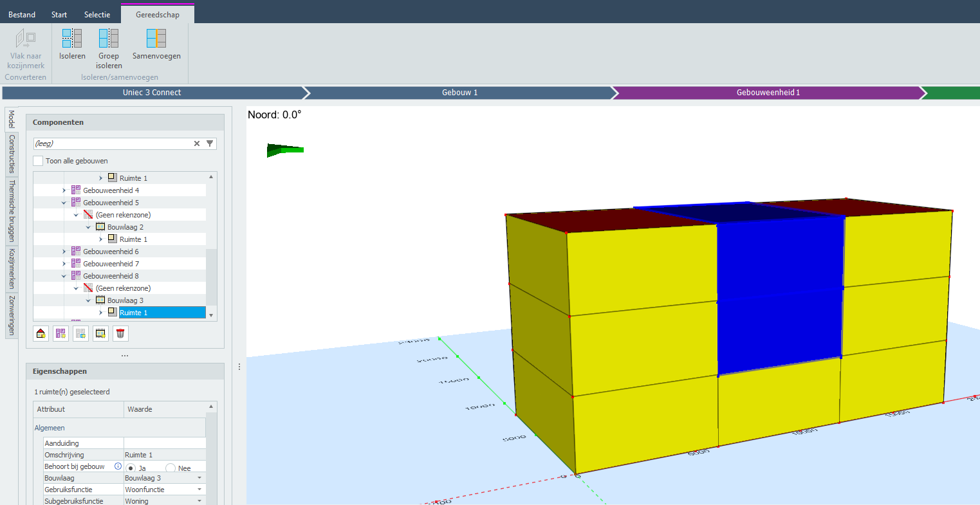The width and height of the screenshot is (980, 505).
Task: Select the Ja radio button
Action: (131, 468)
